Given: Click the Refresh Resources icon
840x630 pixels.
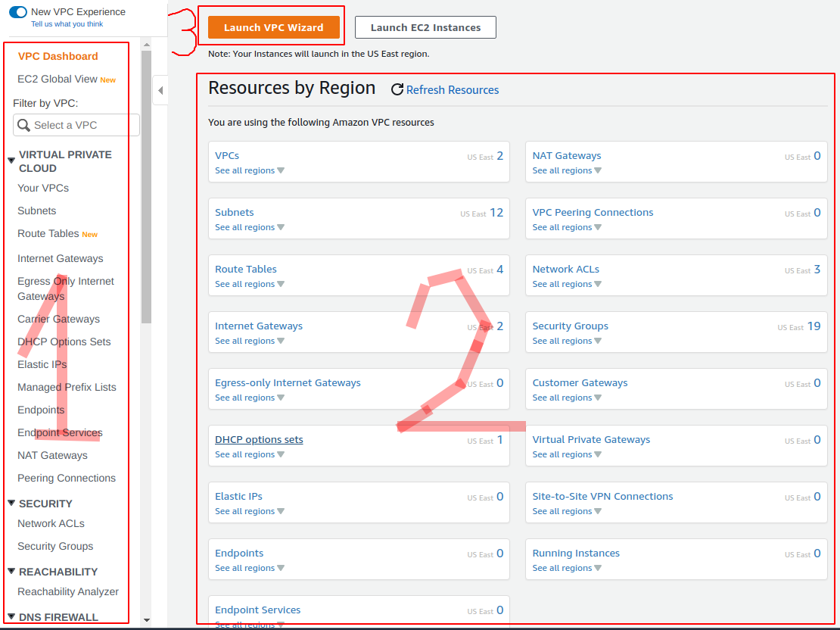Looking at the screenshot, I should click(x=397, y=89).
